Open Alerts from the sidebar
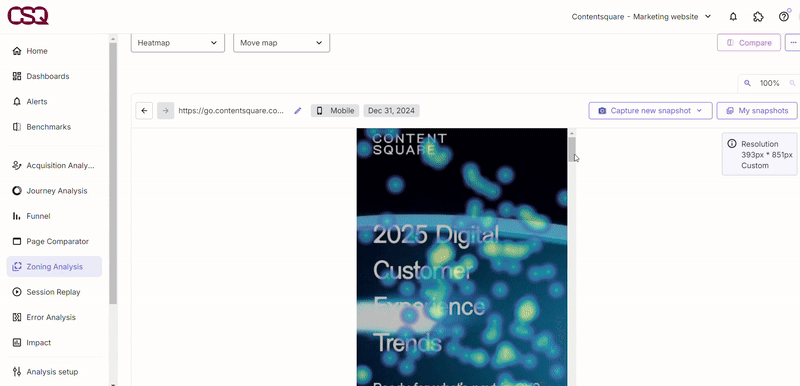800x386 pixels. tap(54, 101)
